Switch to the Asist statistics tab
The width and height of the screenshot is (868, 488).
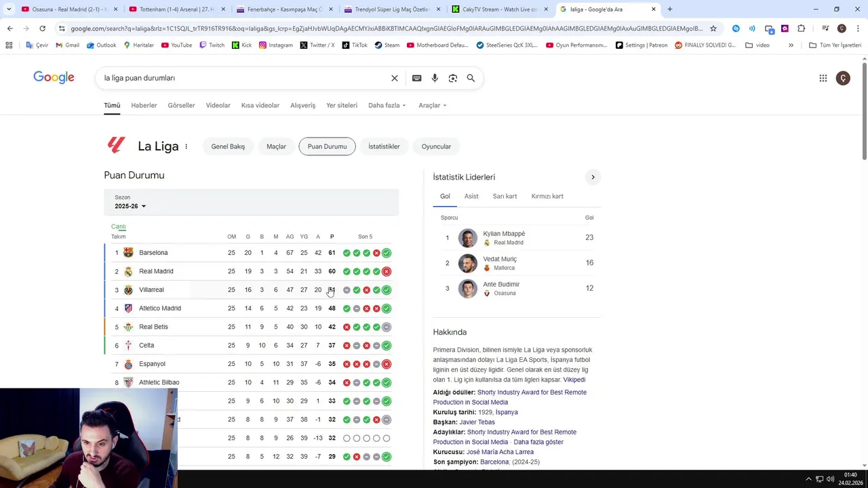pos(471,196)
